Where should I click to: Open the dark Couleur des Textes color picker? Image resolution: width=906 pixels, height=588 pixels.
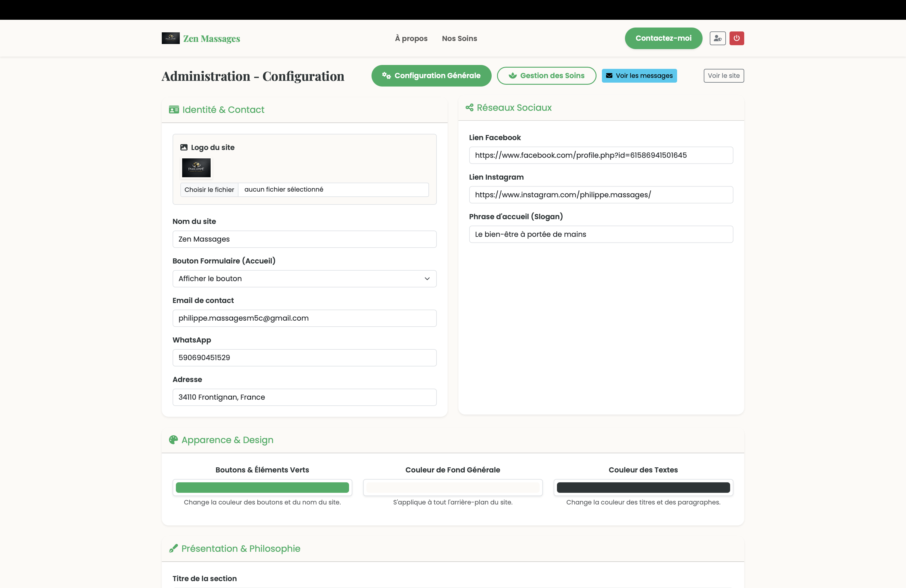tap(643, 488)
